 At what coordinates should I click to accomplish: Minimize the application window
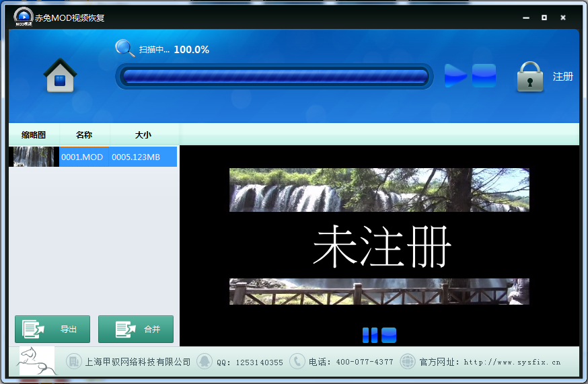click(x=526, y=17)
